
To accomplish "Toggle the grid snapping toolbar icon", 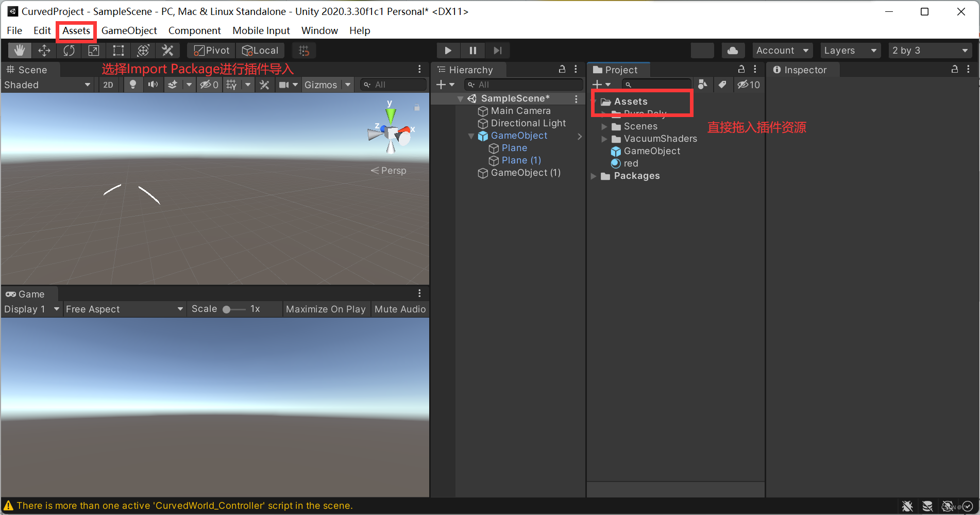I will pos(304,51).
